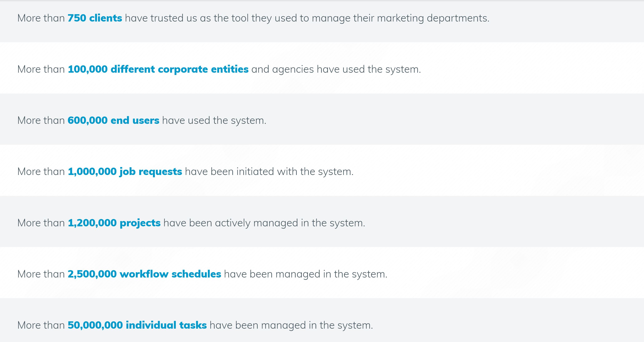The width and height of the screenshot is (644, 342).
Task: Click "manage their marketing departments" text
Action: tap(400, 18)
